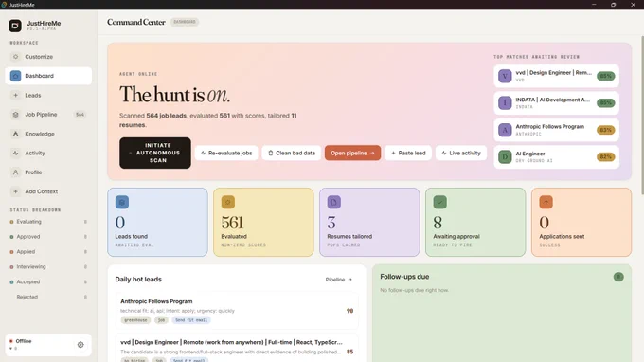
Task: Click the A avatar icon for Anthropic
Action: click(505, 130)
